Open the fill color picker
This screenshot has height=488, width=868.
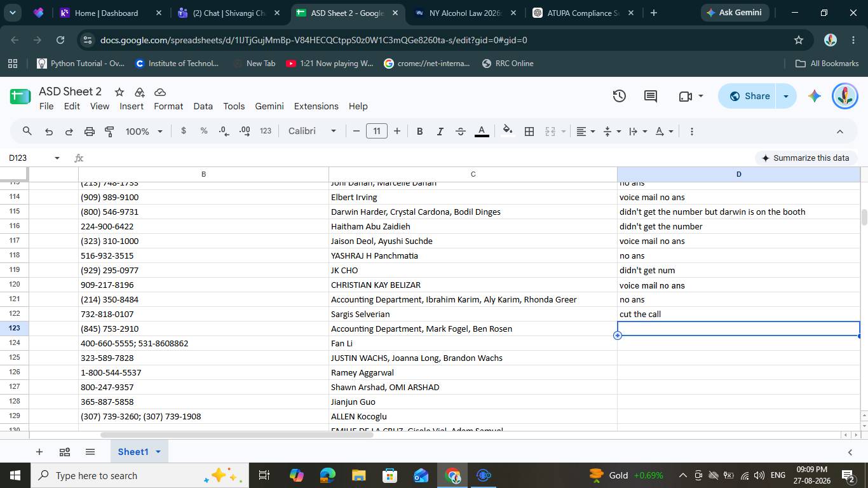[x=507, y=132]
